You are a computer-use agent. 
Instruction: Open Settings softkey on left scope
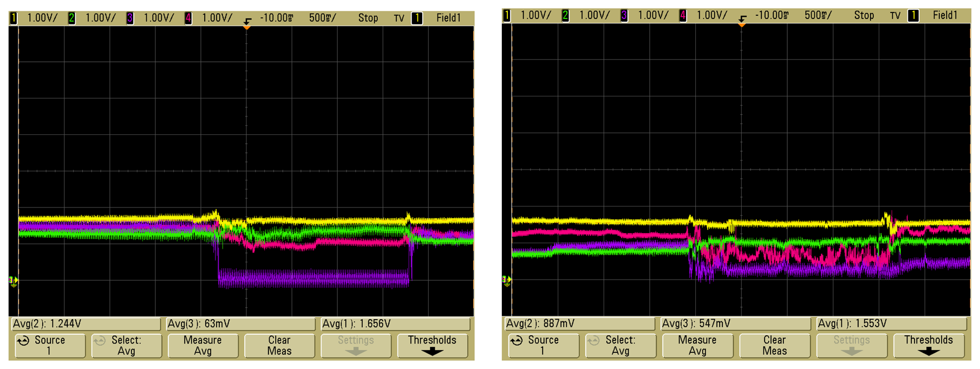(356, 346)
